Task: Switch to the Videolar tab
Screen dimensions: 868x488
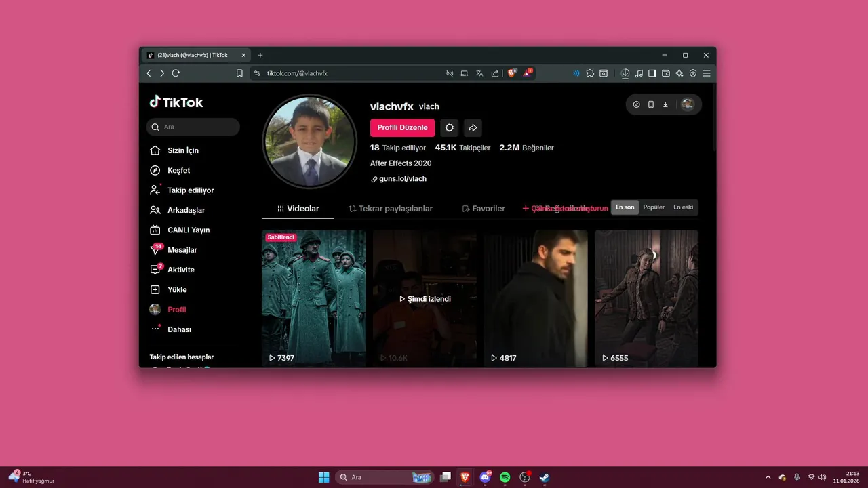Action: (x=298, y=209)
